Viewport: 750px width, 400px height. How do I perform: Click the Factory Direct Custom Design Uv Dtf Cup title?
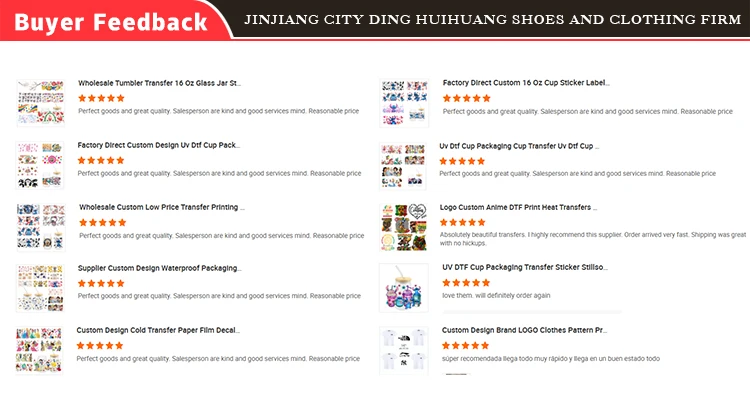[159, 145]
